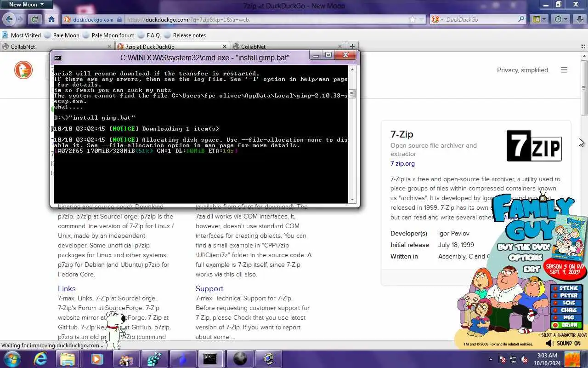Select the STEWIE character option
588x368 pixels.
tap(567, 288)
